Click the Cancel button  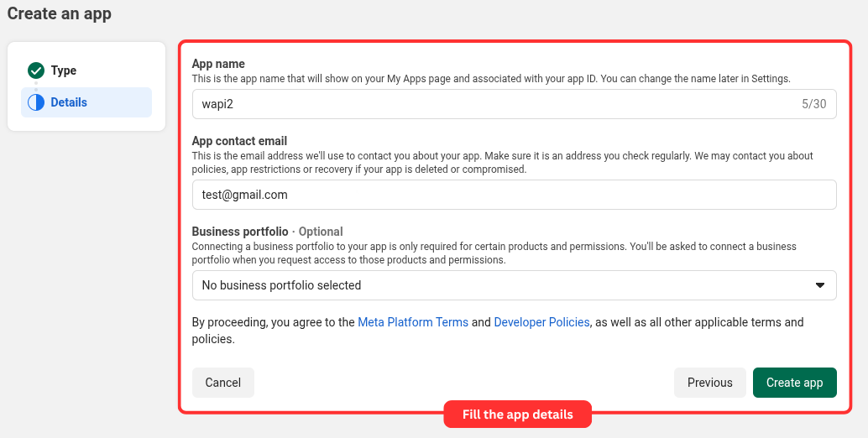(223, 383)
